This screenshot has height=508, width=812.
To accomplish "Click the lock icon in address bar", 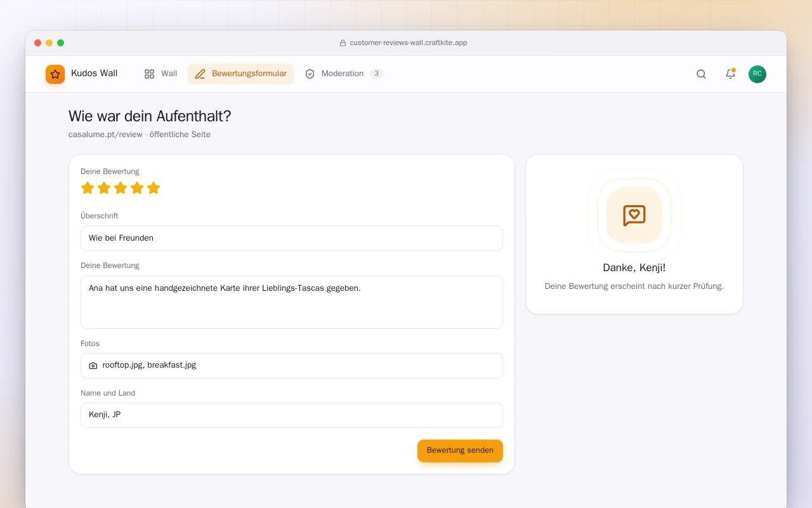I will point(343,43).
